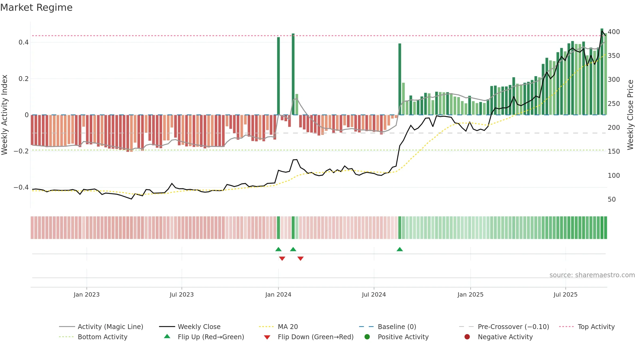Click the source: sharemaestro.com text
This screenshot has height=362, width=644.
tap(592, 275)
